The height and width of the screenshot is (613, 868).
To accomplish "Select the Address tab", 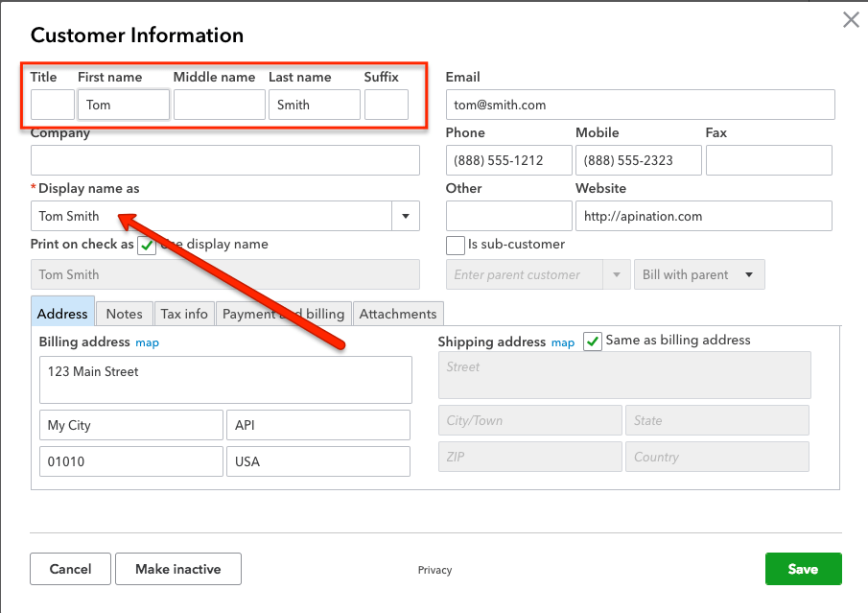I will 62,313.
